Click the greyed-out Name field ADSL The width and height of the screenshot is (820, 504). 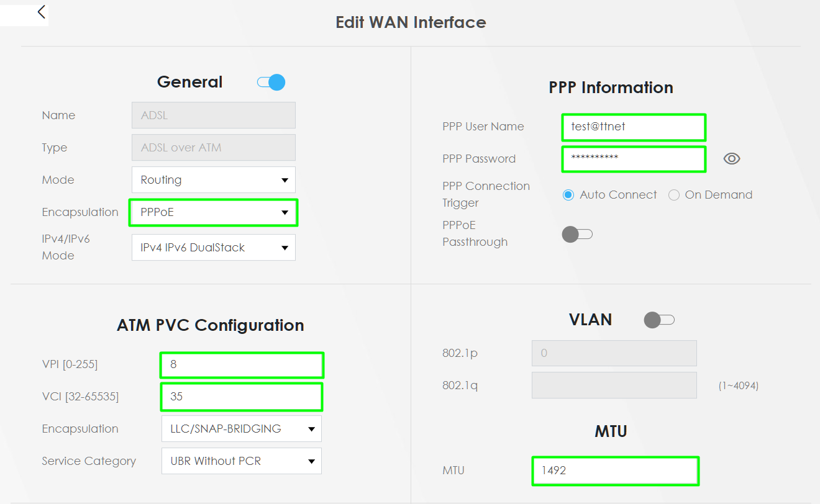click(214, 115)
